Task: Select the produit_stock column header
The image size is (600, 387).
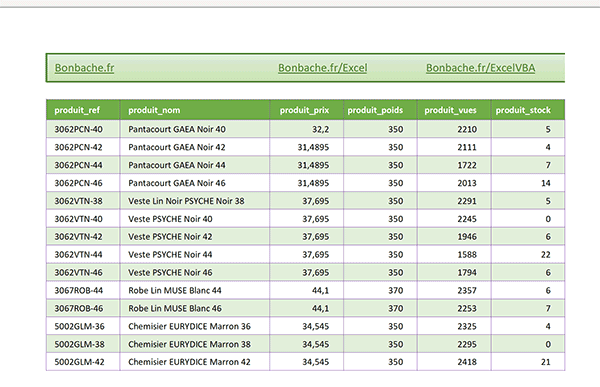Action: (x=528, y=110)
